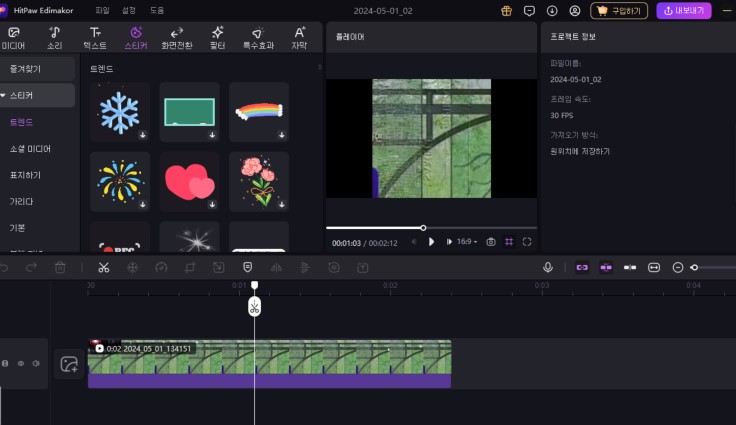736x425 pixels.
Task: Click the scissors split tool in timeline toolbar
Action: 103,267
